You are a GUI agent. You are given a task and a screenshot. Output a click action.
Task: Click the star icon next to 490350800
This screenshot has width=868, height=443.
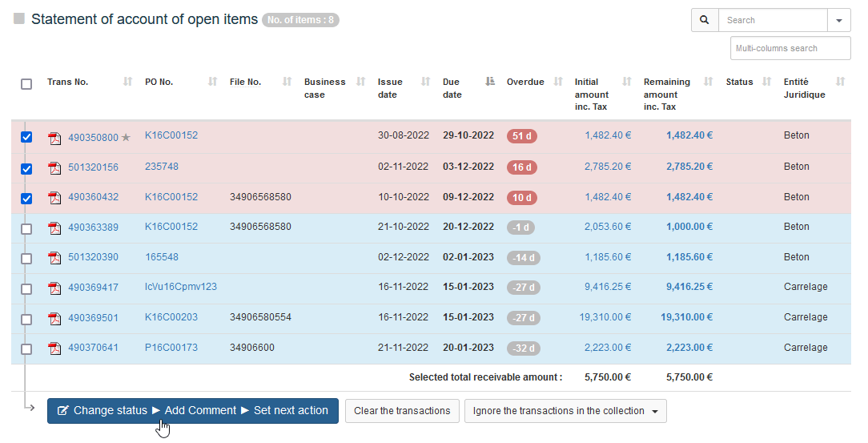(x=126, y=138)
